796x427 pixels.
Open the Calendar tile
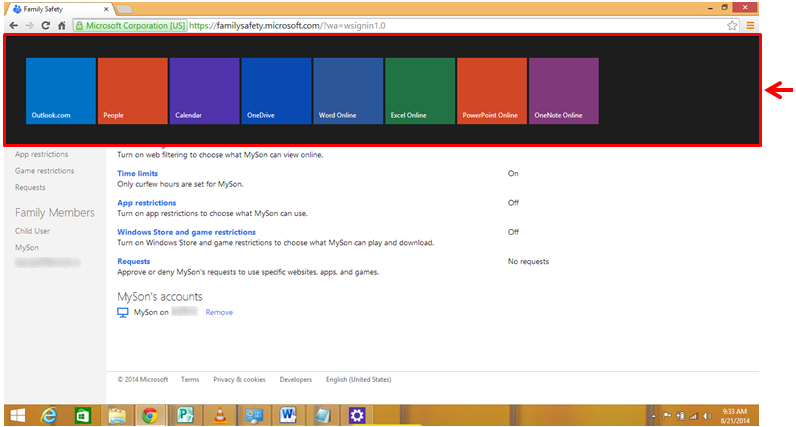pos(205,91)
